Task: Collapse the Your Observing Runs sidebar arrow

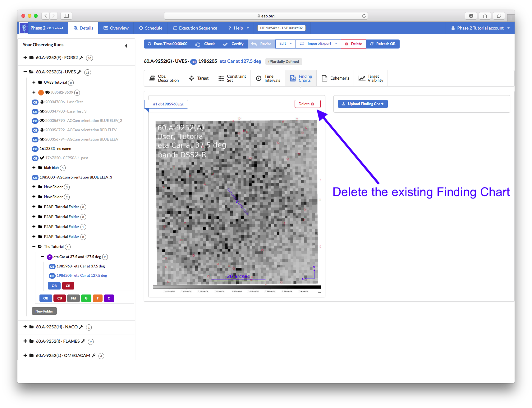Action: [x=126, y=46]
